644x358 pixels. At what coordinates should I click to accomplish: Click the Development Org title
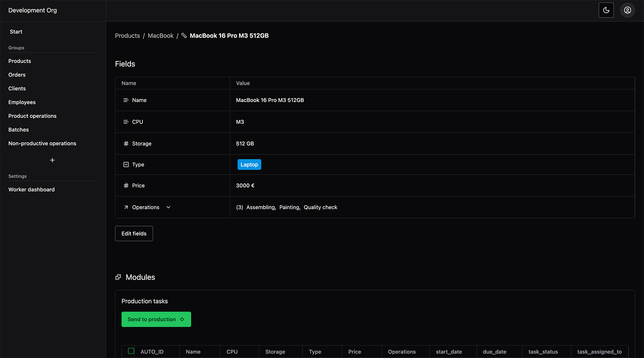click(33, 10)
